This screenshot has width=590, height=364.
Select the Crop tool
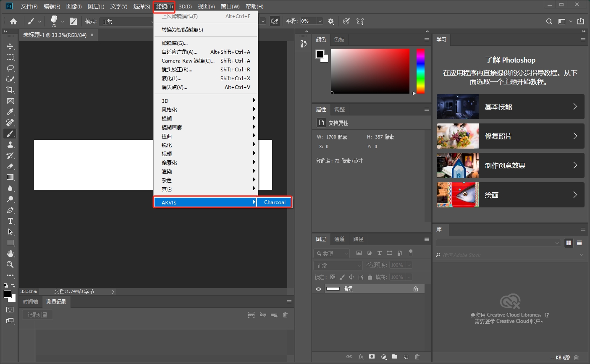(x=10, y=90)
